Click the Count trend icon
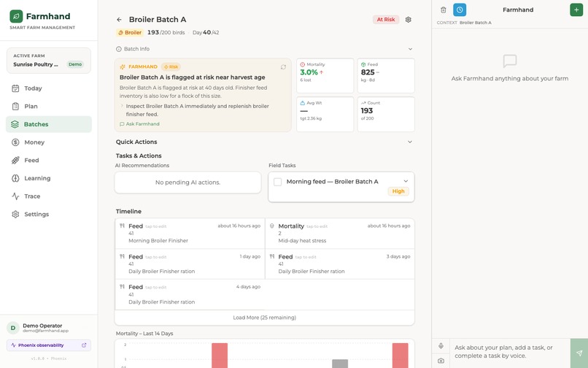 pyautogui.click(x=363, y=102)
